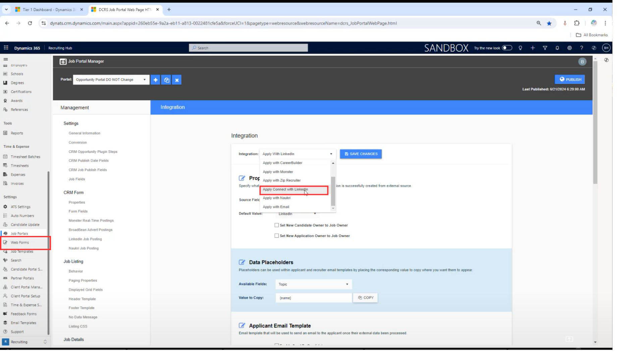Select Apply with CareerBuilder option

click(x=295, y=163)
